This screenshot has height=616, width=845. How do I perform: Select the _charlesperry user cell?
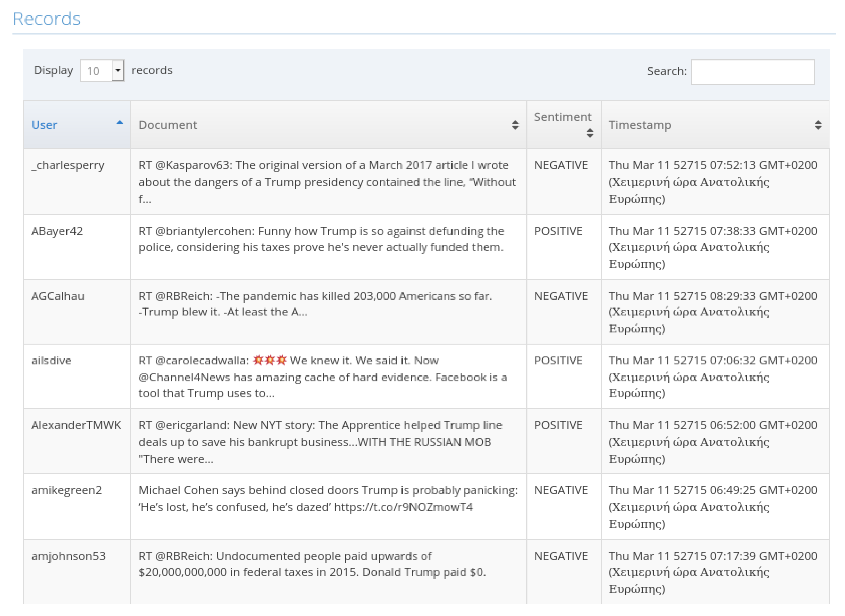[x=77, y=182]
